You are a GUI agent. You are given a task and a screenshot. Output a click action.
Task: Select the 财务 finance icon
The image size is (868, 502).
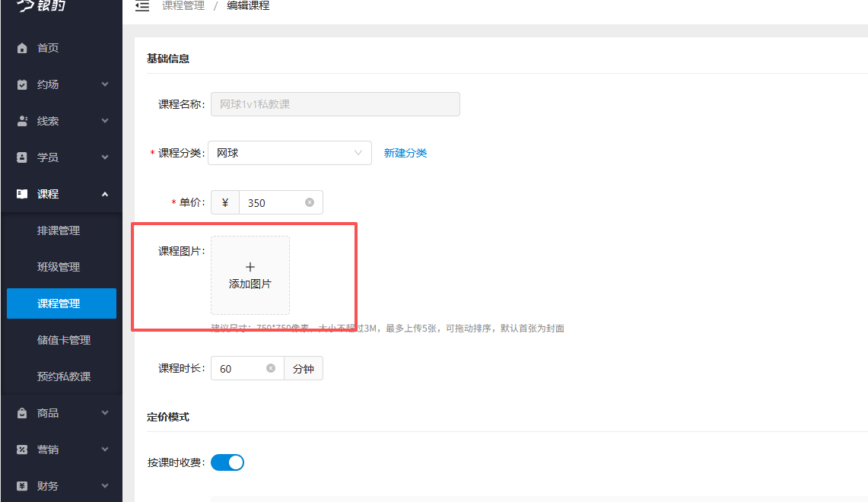coord(21,485)
